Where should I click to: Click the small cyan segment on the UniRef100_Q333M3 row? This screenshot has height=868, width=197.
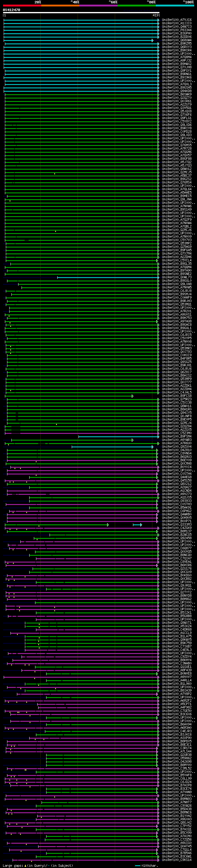point(137,525)
